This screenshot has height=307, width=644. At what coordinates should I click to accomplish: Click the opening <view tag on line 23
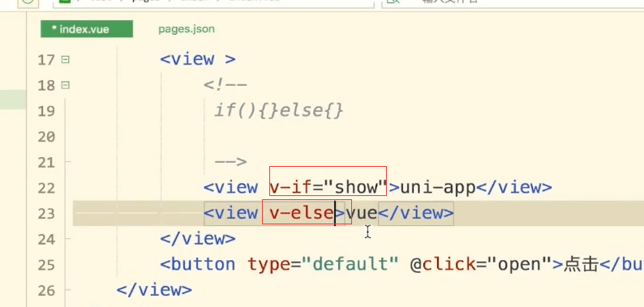(x=231, y=213)
